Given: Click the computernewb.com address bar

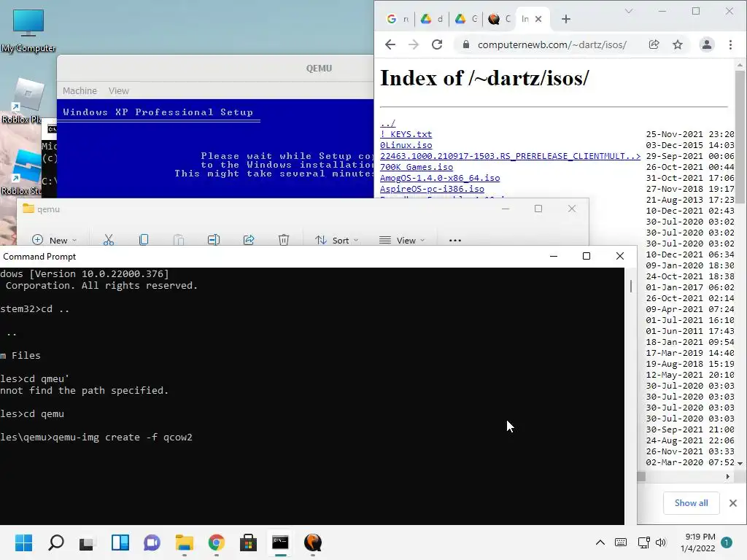Looking at the screenshot, I should (551, 44).
